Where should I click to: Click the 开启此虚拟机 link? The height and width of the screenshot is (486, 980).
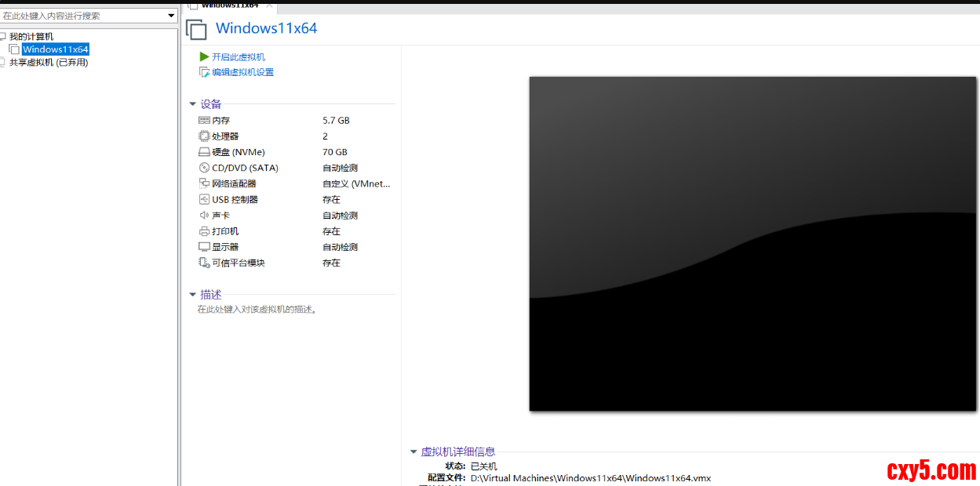pyautogui.click(x=239, y=57)
